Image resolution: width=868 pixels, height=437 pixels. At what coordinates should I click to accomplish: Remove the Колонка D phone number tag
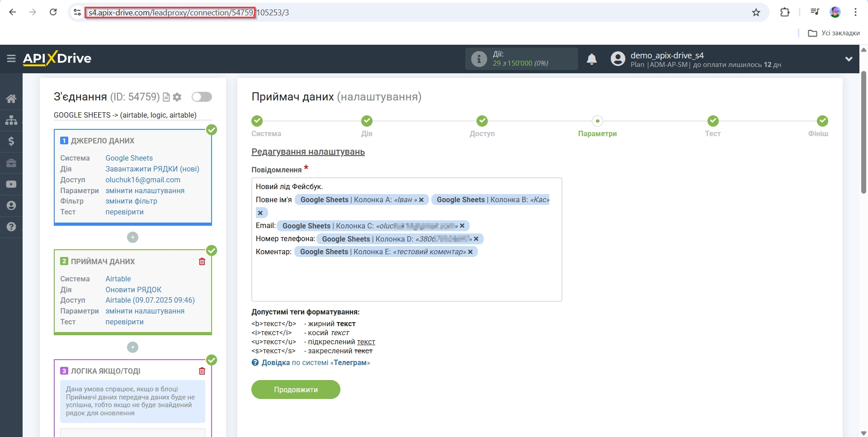coord(476,239)
